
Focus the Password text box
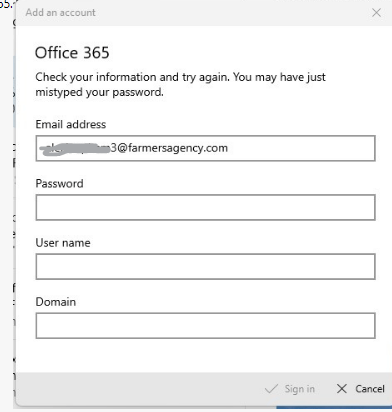coord(205,207)
